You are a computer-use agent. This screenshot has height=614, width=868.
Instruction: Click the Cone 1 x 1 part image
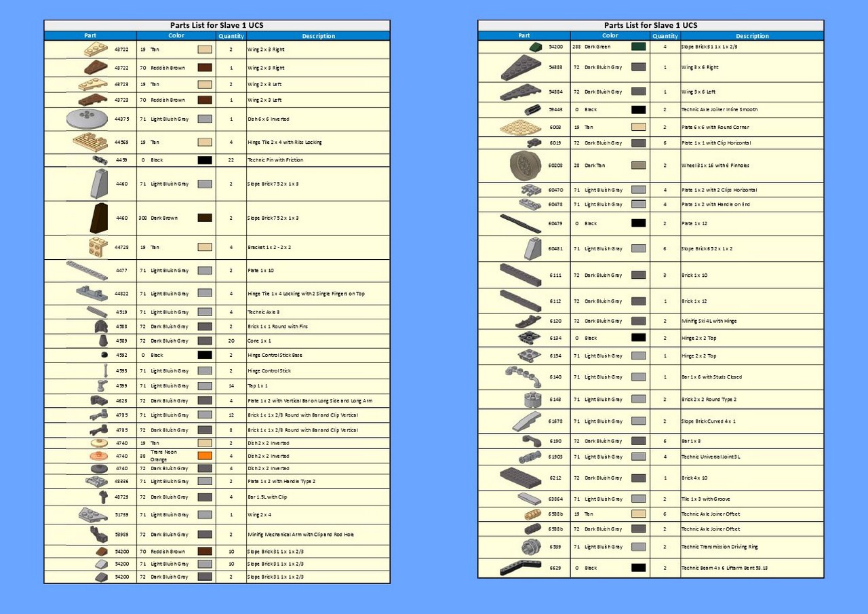click(103, 341)
